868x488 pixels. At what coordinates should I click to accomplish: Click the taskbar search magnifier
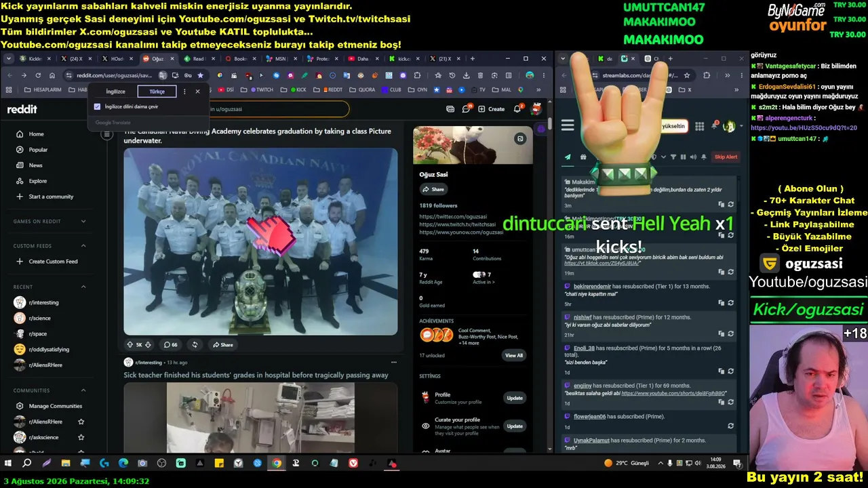point(27,464)
